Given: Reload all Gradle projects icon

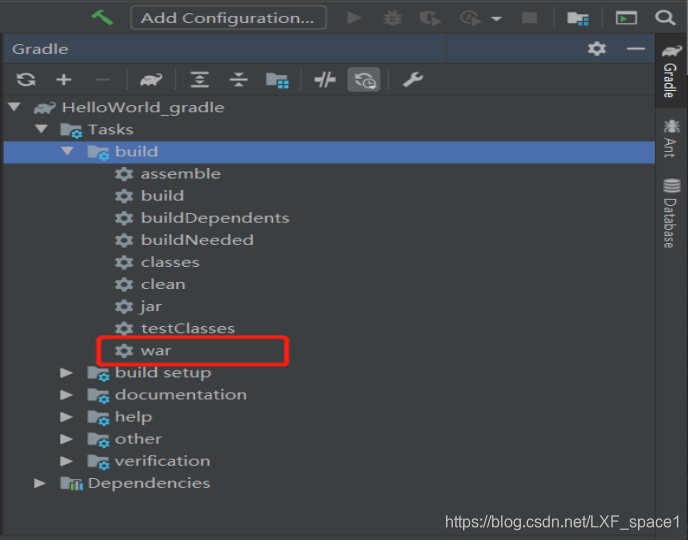Looking at the screenshot, I should [x=26, y=80].
